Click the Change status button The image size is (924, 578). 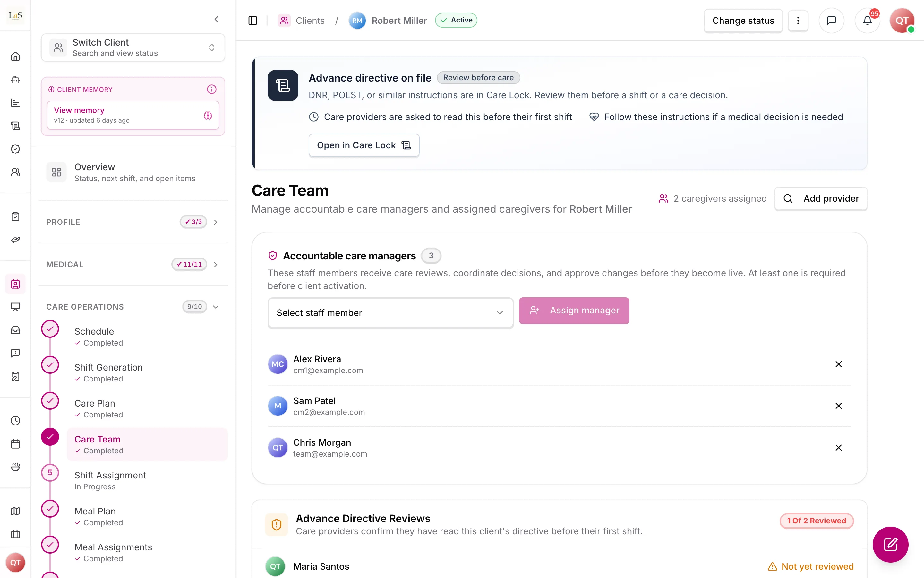tap(743, 21)
